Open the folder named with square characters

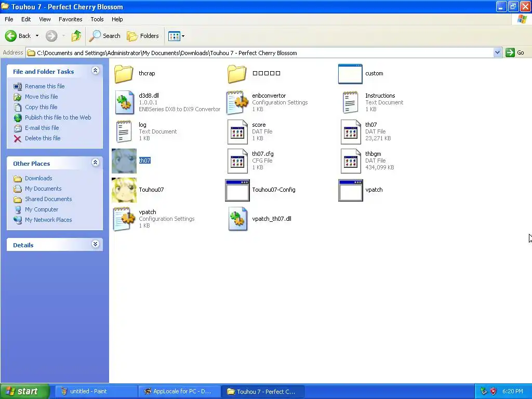pyautogui.click(x=237, y=74)
